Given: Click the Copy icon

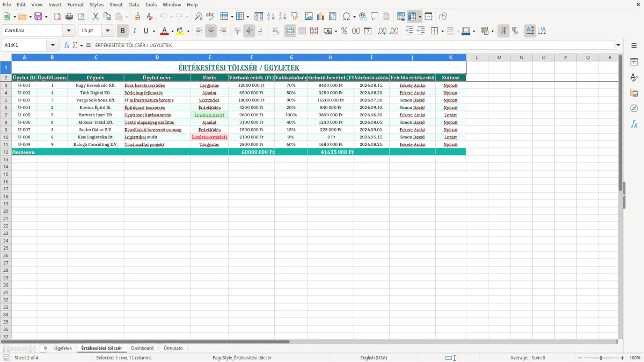Looking at the screenshot, I should tap(107, 17).
